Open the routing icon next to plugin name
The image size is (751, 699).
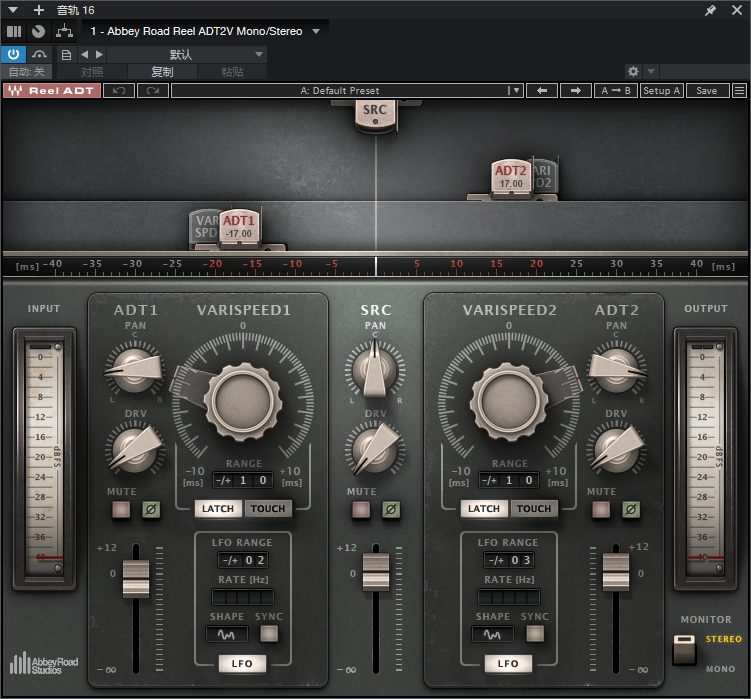(x=64, y=32)
